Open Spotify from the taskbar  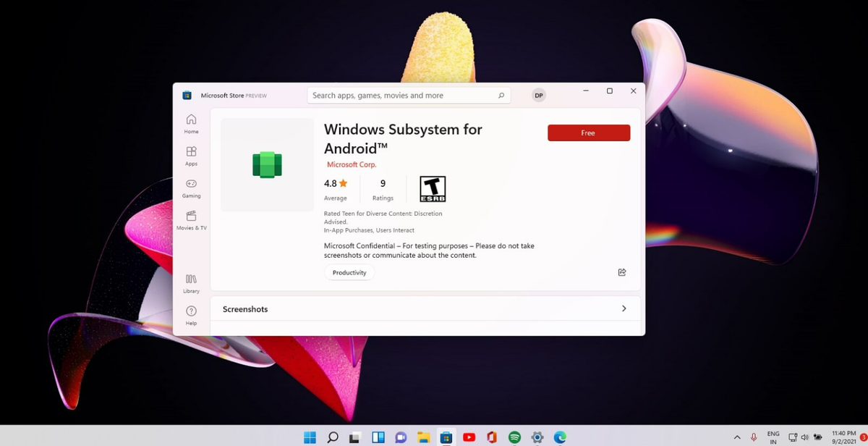tap(515, 437)
